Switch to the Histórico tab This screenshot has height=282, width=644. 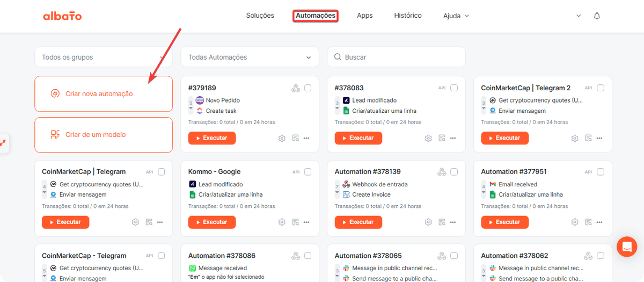pos(408,16)
